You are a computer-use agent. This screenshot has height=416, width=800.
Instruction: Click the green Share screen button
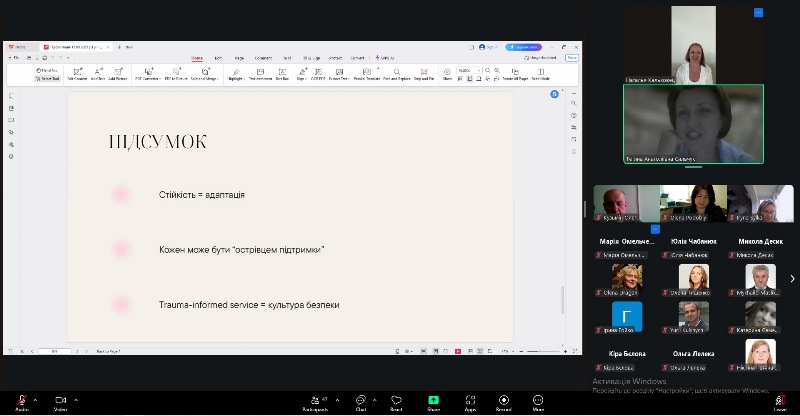coord(433,400)
